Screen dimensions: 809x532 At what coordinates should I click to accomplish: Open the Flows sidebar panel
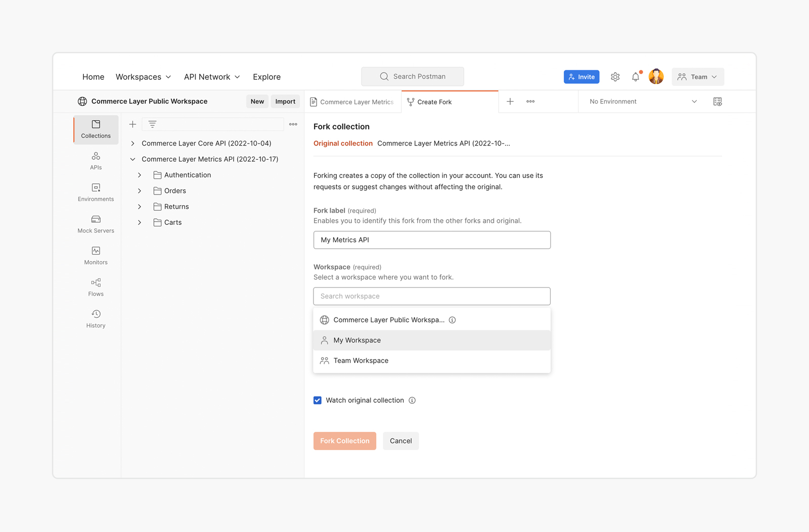pyautogui.click(x=96, y=287)
